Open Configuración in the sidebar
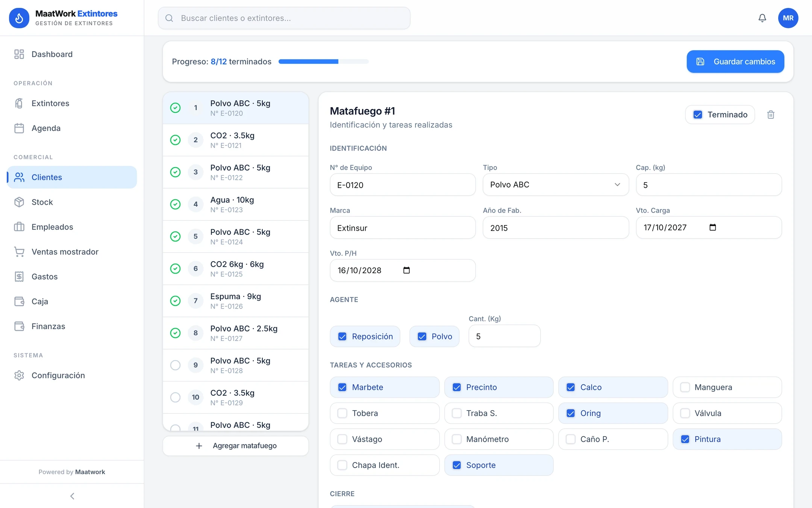 pyautogui.click(x=72, y=375)
